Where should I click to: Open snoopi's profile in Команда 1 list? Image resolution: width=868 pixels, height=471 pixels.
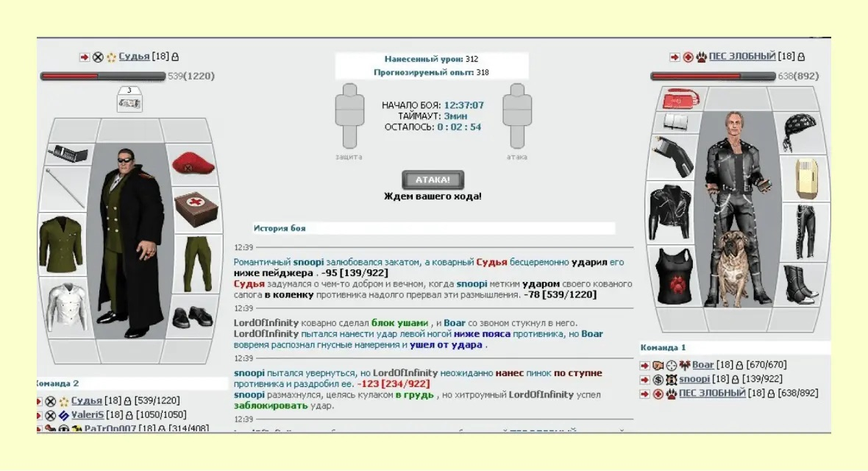(694, 379)
